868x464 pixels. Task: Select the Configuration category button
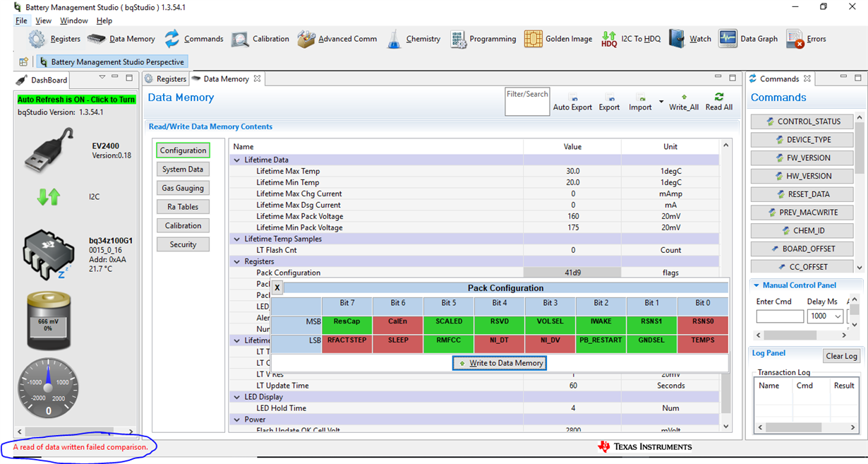[x=183, y=150]
